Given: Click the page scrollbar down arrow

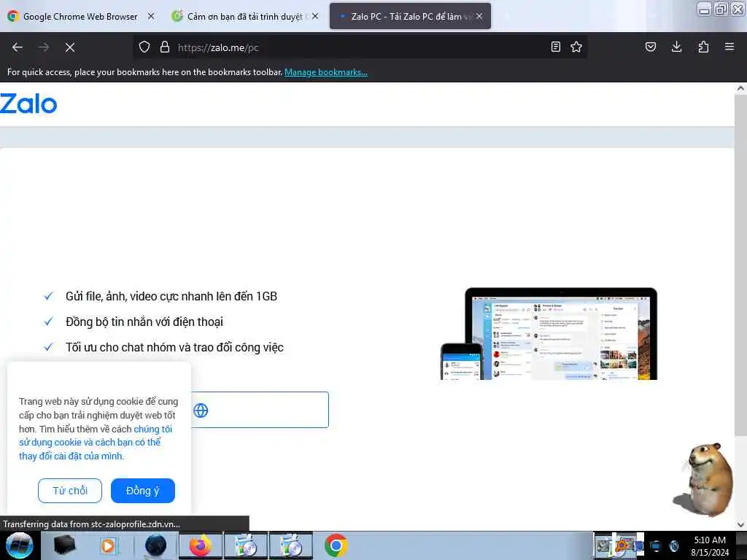Looking at the screenshot, I should click(740, 525).
